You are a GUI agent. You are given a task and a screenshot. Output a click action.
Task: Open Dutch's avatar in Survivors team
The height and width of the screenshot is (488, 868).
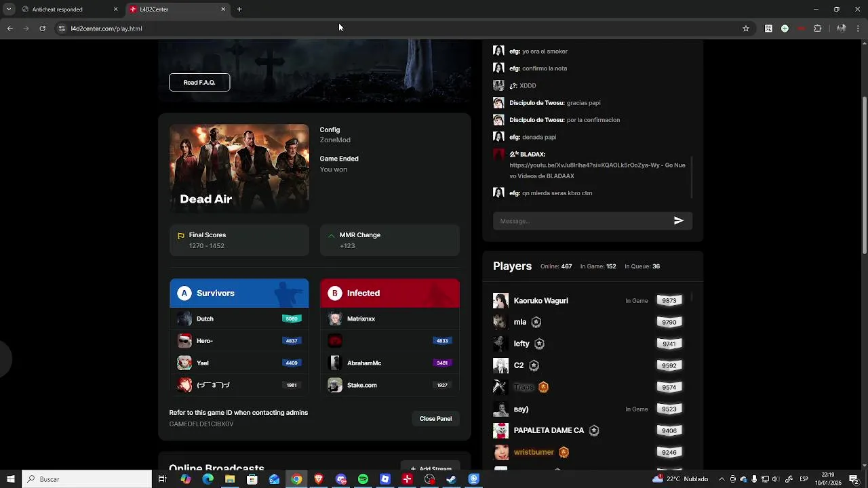184,319
